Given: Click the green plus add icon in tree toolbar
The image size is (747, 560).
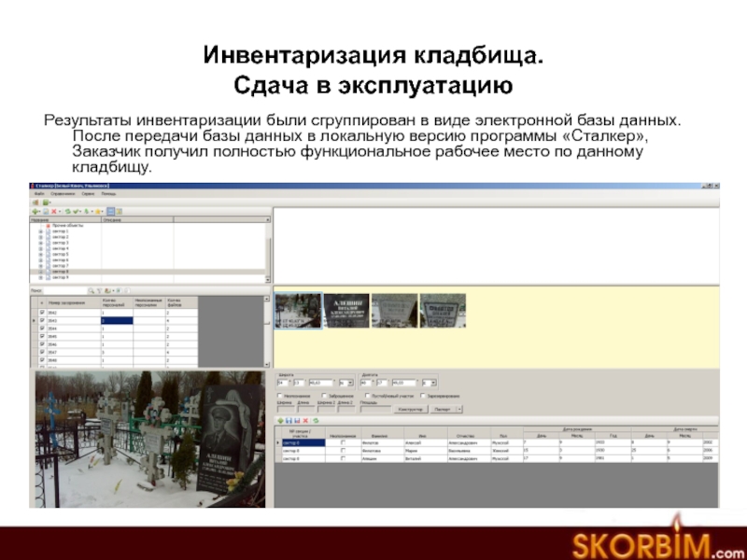Looking at the screenshot, I should 35,212.
